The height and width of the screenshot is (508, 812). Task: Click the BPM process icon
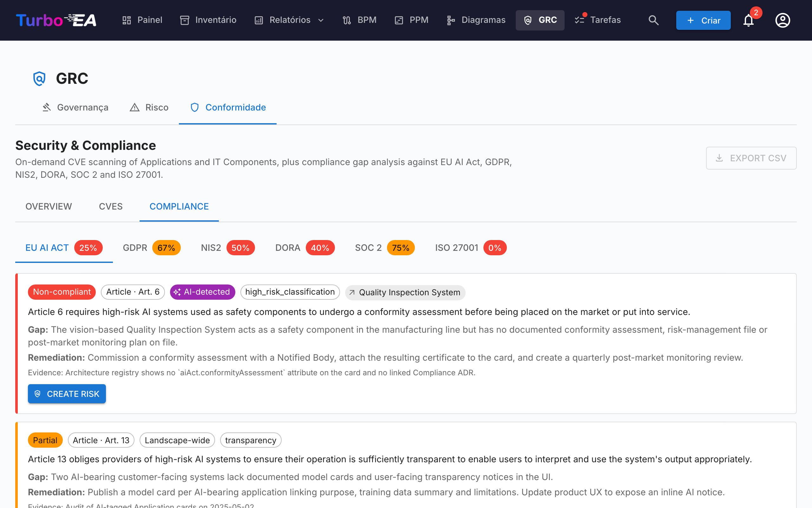tap(347, 20)
